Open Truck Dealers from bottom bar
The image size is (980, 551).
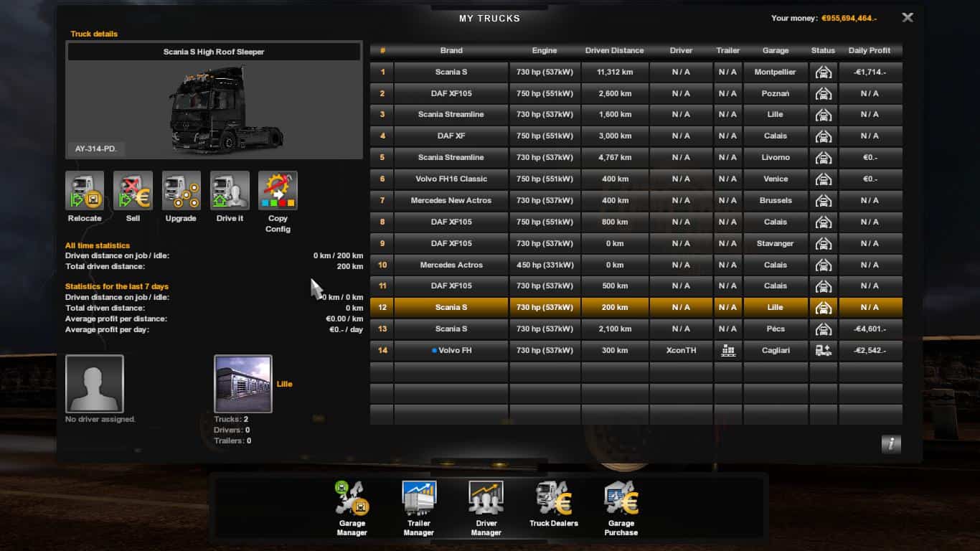[x=553, y=500]
